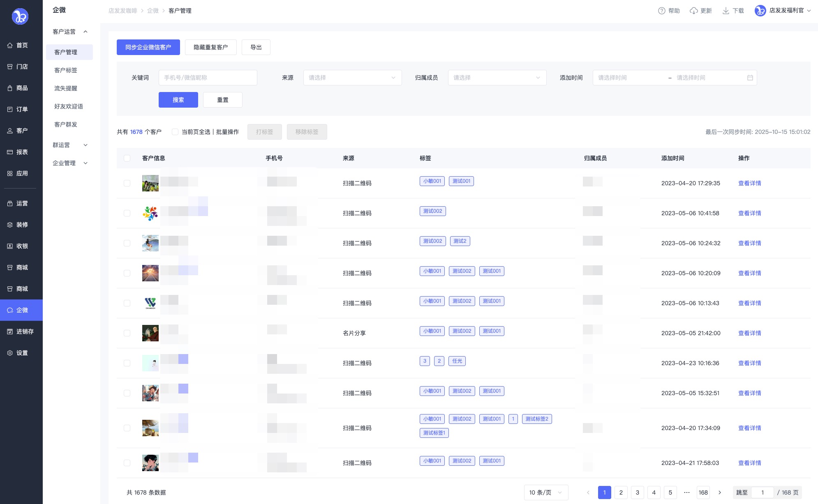
Task: Open the 来源 source dropdown
Action: point(352,78)
